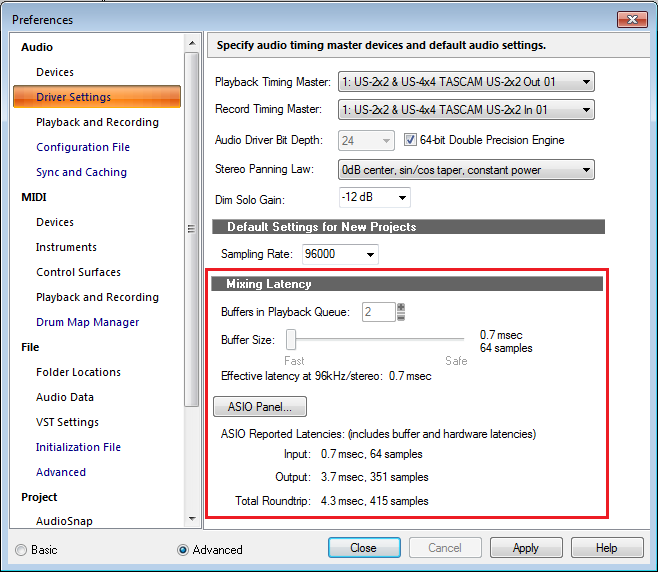Open Audio Devices preferences page
The image size is (658, 572).
pos(55,72)
